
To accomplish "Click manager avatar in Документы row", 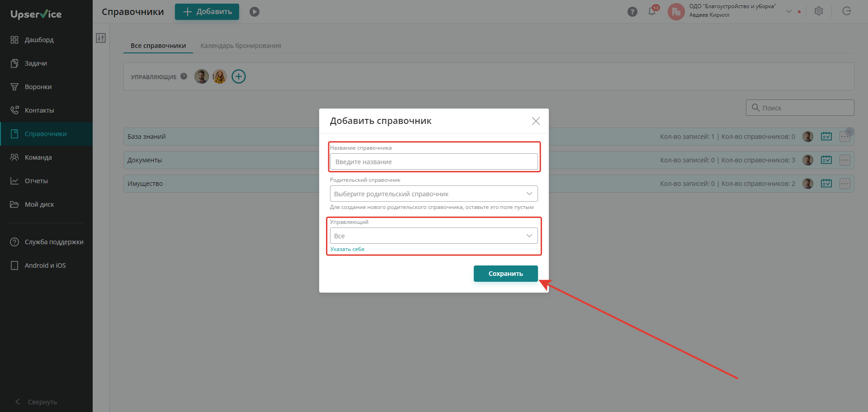I will [x=808, y=160].
